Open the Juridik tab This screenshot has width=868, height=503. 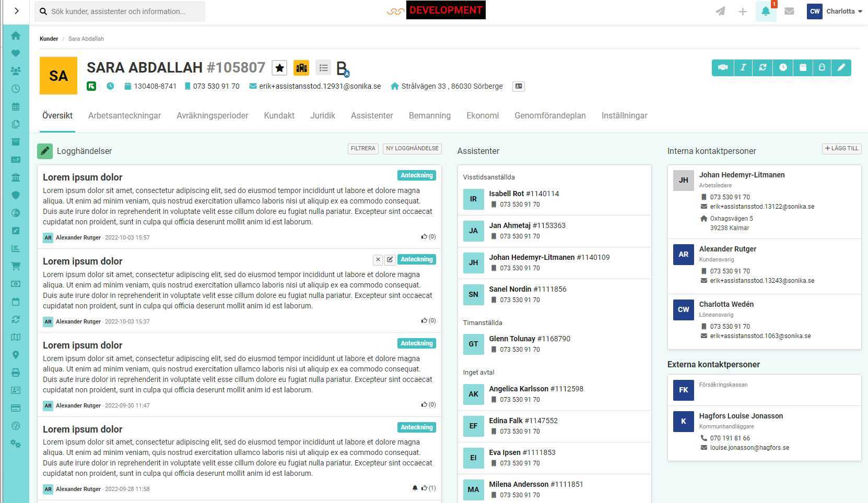click(323, 115)
